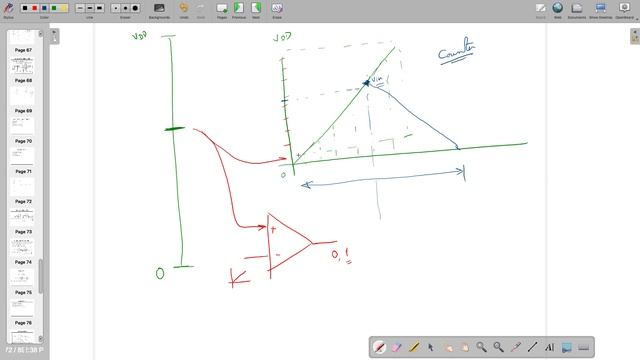Open Page 74 thumbnail
Image resolution: width=640 pixels, height=360 pixels.
tap(23, 277)
